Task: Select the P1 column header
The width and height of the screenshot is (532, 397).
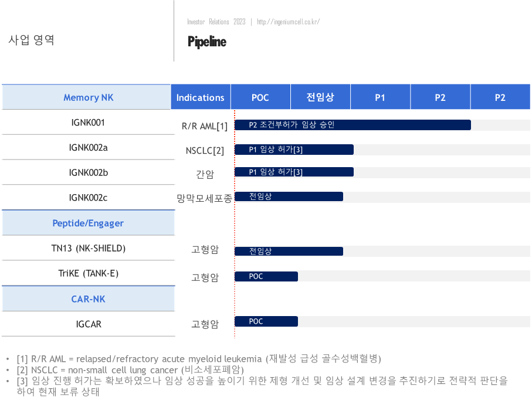Action: coord(380,97)
